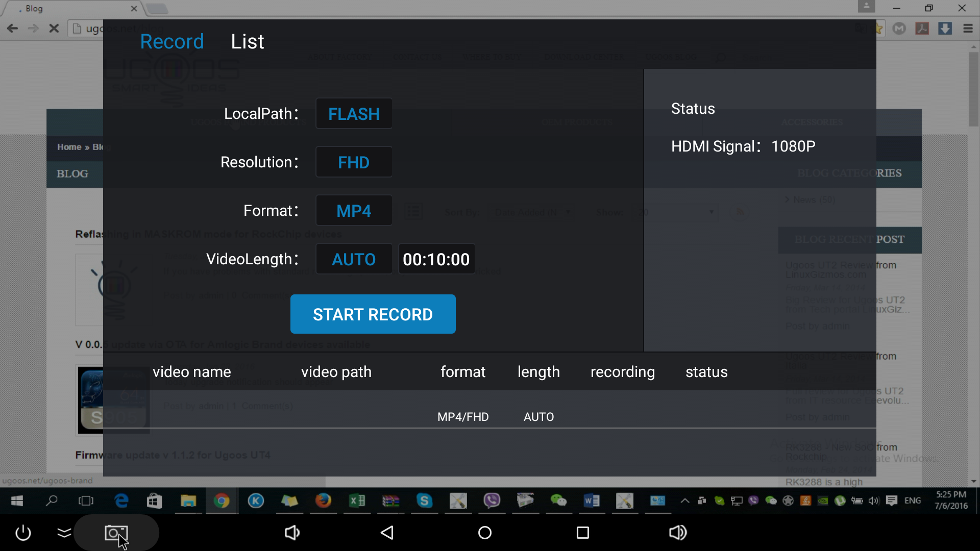Switch to the List tab

point(248,41)
